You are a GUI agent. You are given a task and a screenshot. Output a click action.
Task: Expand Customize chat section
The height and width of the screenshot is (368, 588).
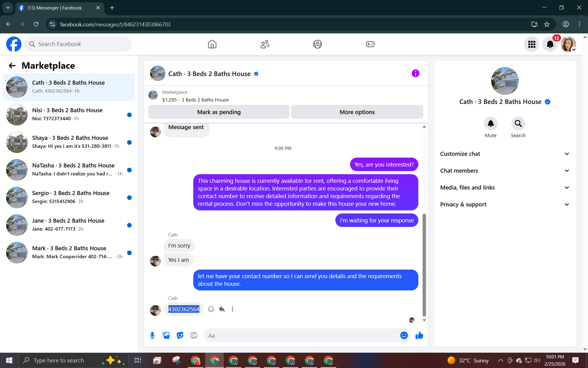click(505, 154)
